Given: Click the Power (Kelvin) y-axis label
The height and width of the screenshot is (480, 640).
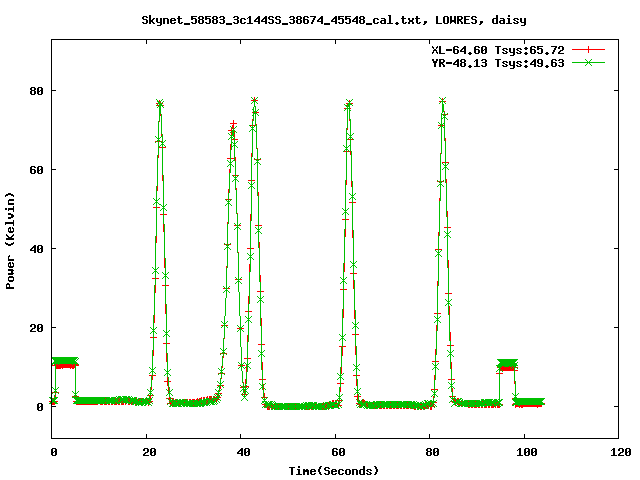Looking at the screenshot, I should 11,240.
